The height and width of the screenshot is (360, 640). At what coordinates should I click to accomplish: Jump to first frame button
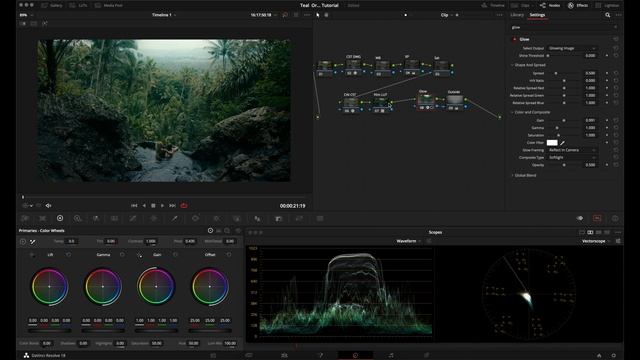[x=134, y=206]
